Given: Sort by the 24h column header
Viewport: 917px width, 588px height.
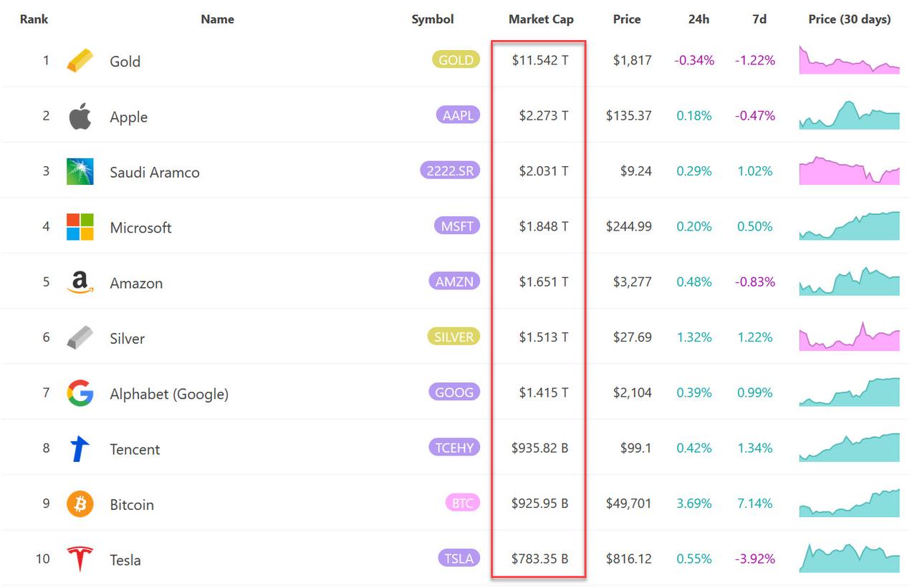Looking at the screenshot, I should click(x=698, y=19).
